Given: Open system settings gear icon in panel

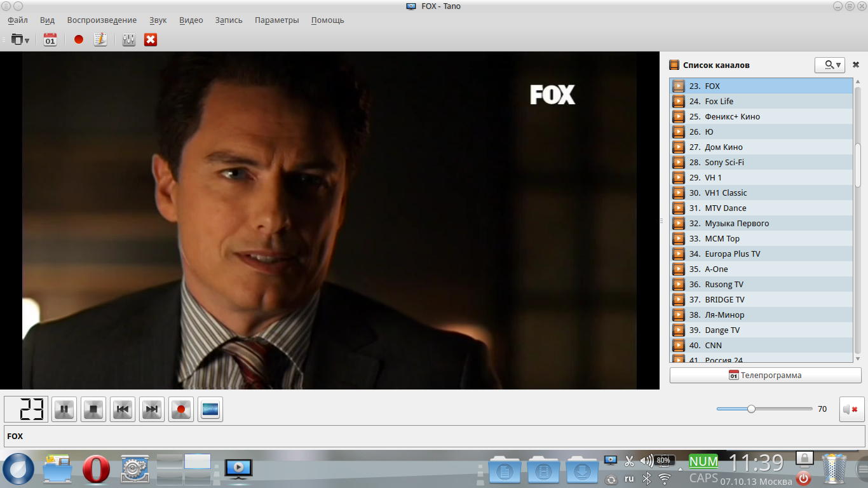Looking at the screenshot, I should 135,470.
